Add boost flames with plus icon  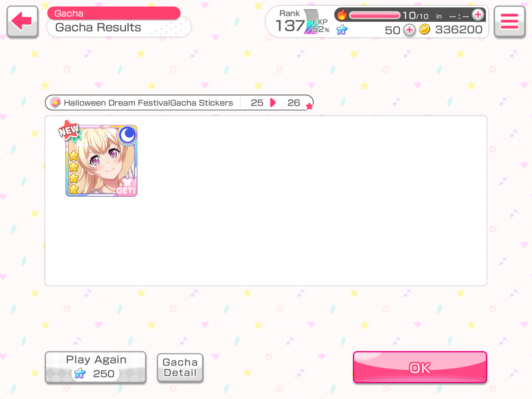(x=478, y=15)
